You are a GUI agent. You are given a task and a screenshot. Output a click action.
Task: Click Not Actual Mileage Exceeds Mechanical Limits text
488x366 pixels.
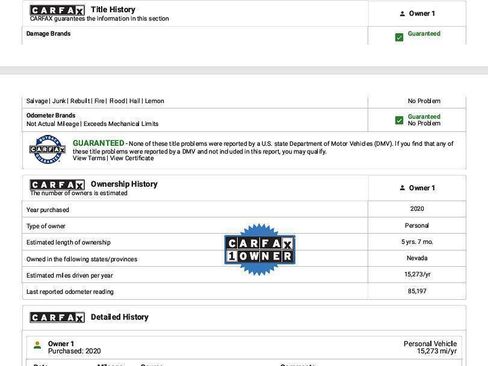(x=92, y=124)
